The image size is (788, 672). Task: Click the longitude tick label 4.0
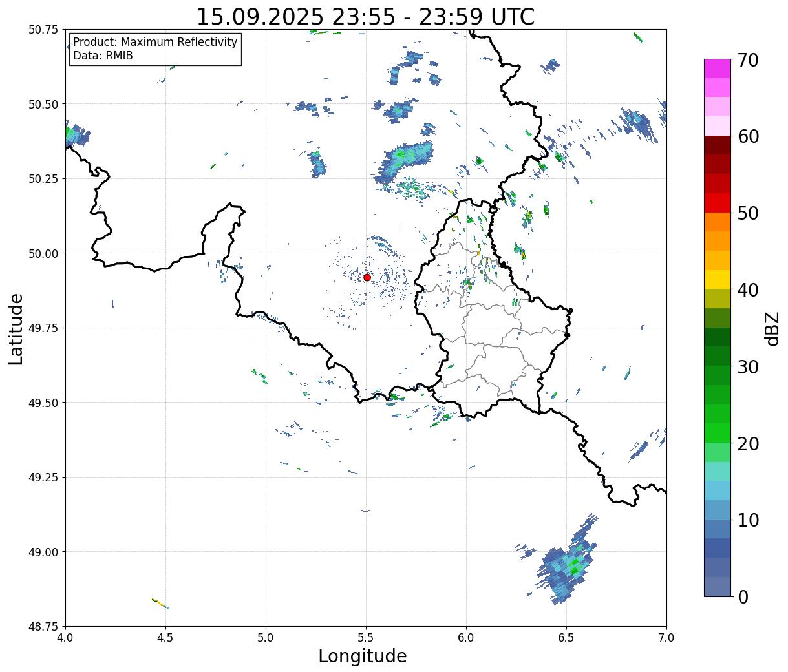click(65, 637)
